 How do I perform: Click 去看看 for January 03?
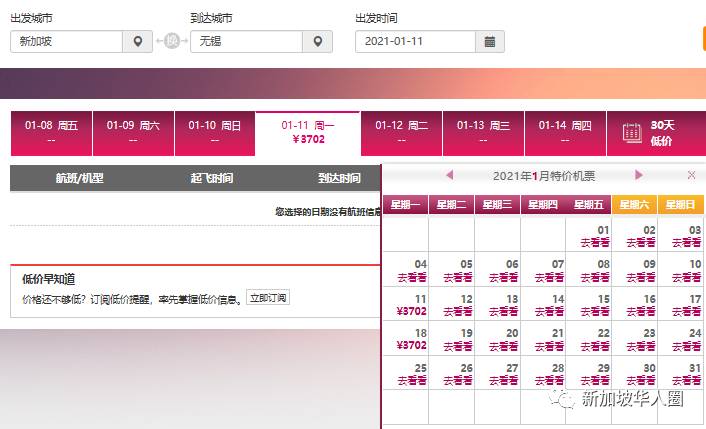click(x=687, y=243)
